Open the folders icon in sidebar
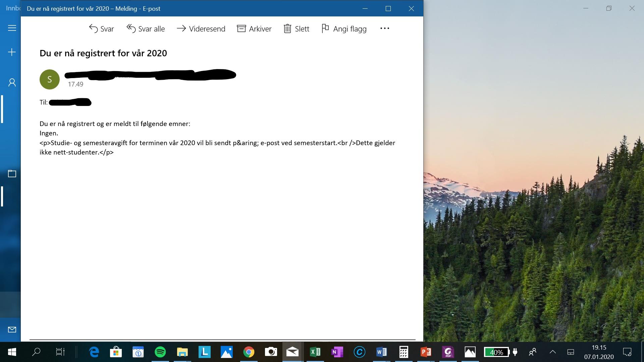 (x=12, y=174)
